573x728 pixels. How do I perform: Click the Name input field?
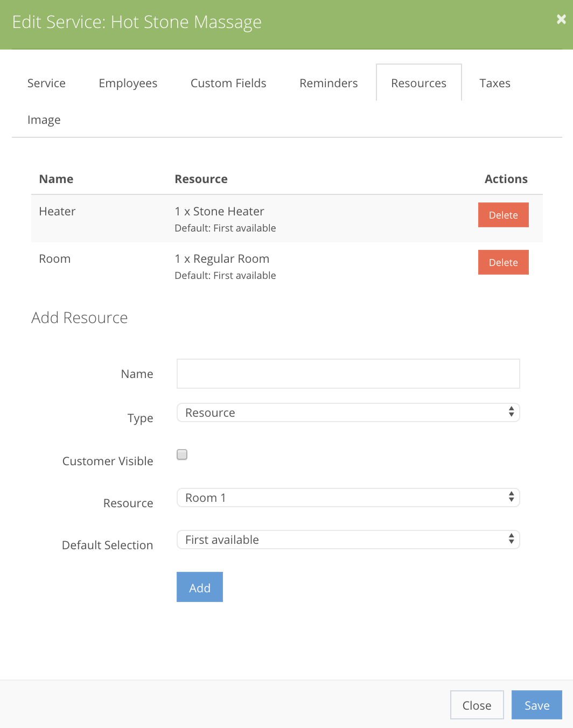pos(348,373)
